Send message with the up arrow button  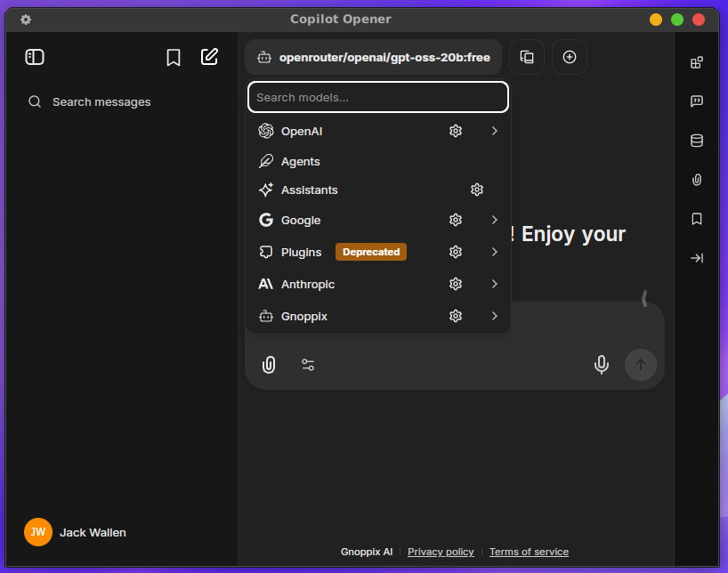click(x=640, y=365)
